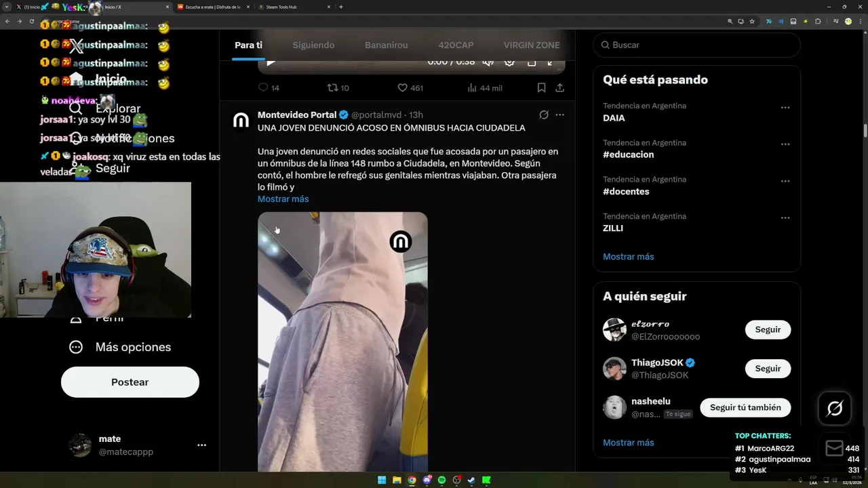Open more options for #docentes trend

tap(785, 181)
